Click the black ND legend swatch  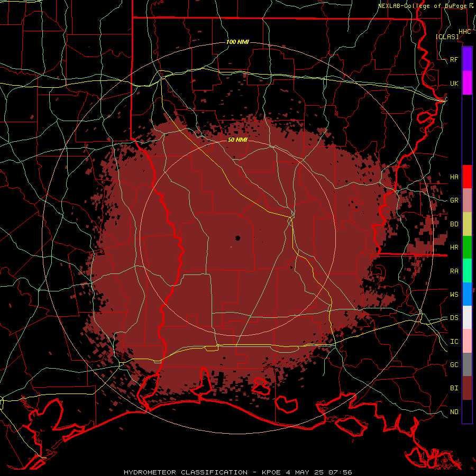pyautogui.click(x=467, y=411)
